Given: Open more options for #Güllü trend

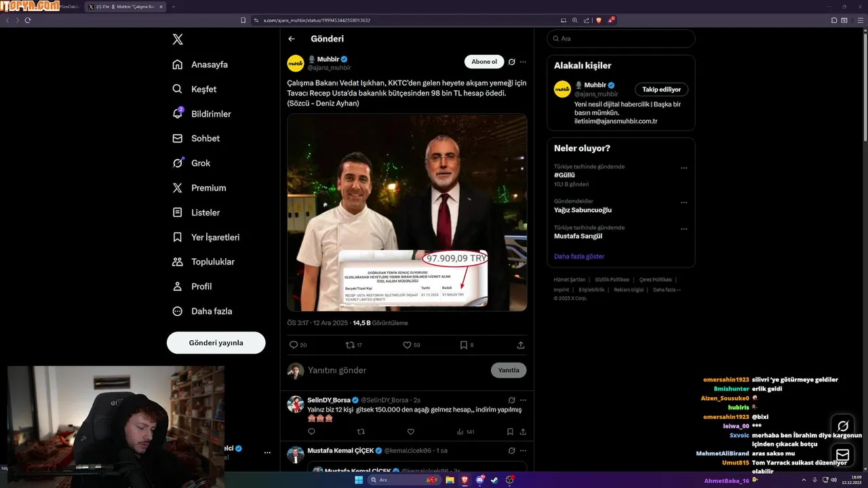Looking at the screenshot, I should (x=684, y=168).
